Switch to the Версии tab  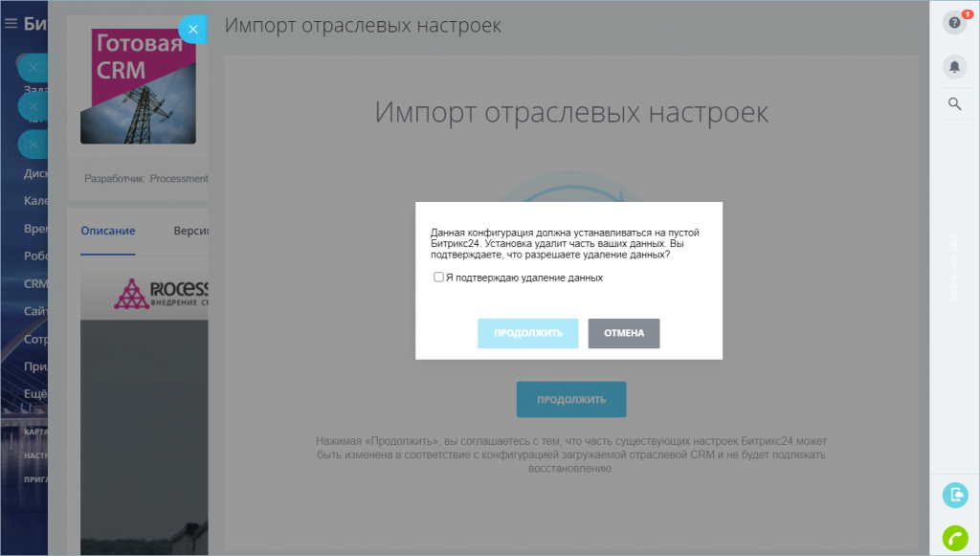190,231
